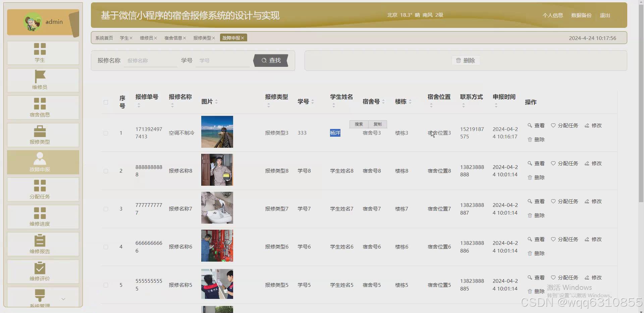
Task: Open 个人信息 in the header
Action: click(553, 15)
